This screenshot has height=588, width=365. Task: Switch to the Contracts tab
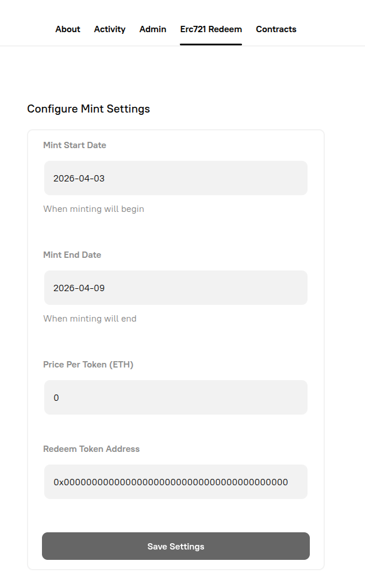(x=276, y=29)
